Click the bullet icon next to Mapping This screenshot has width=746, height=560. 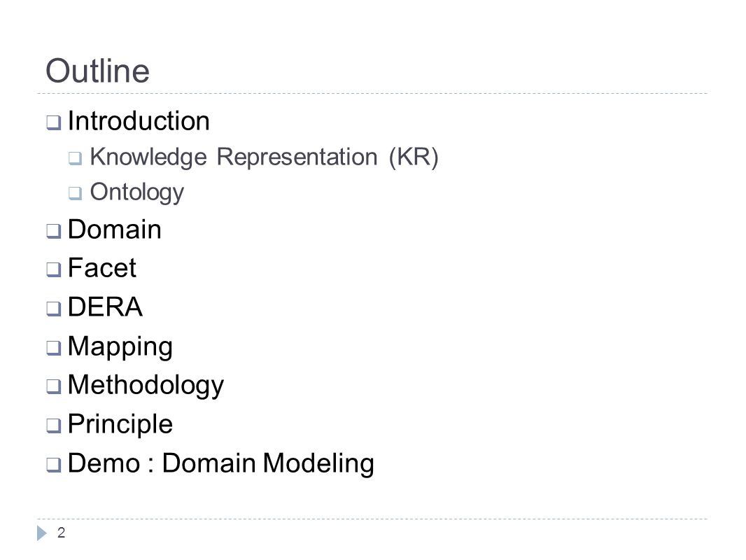[54, 349]
